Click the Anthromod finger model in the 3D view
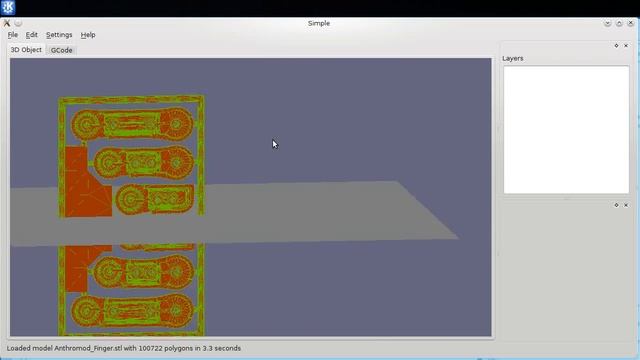 click(x=131, y=157)
